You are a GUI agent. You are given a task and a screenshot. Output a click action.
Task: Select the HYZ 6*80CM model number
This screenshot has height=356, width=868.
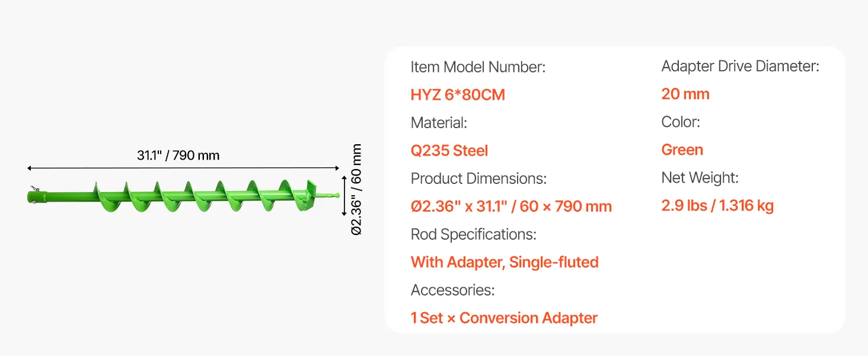458,95
